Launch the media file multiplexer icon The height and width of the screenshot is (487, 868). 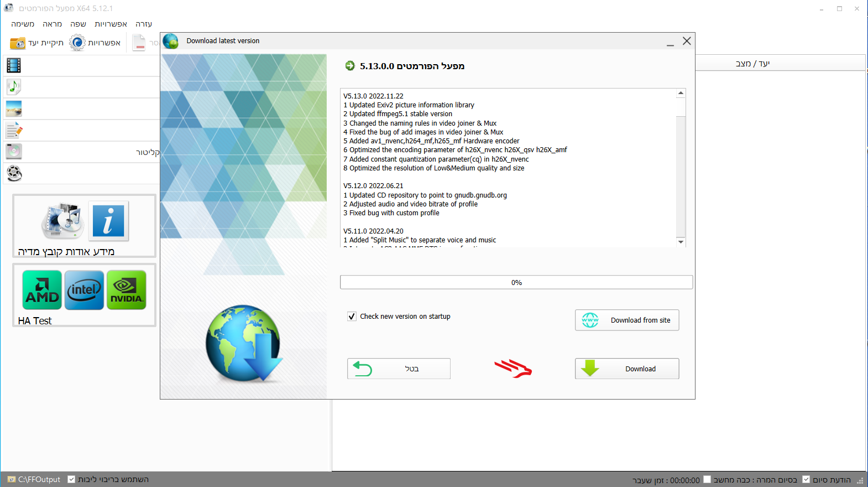[62, 221]
